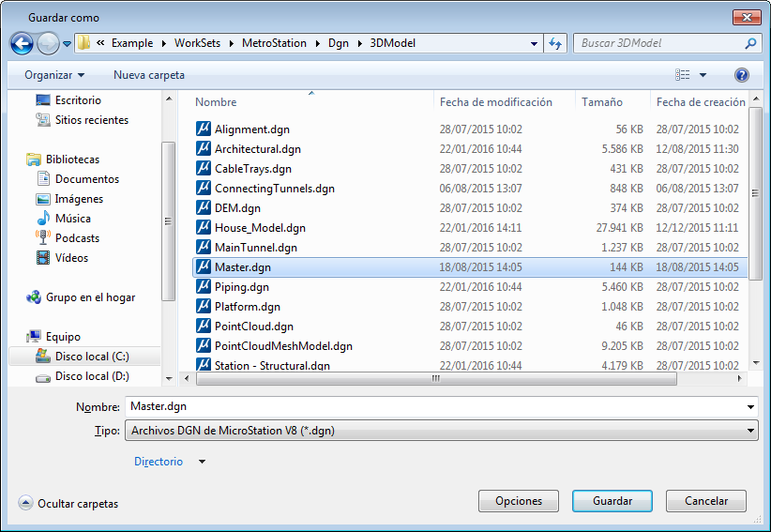Click the Opciones button

tap(519, 501)
